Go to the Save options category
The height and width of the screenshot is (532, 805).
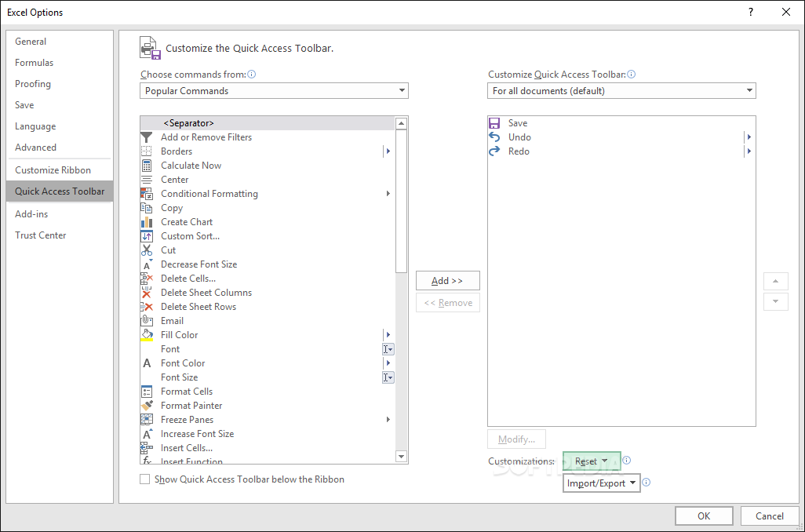click(x=60, y=105)
